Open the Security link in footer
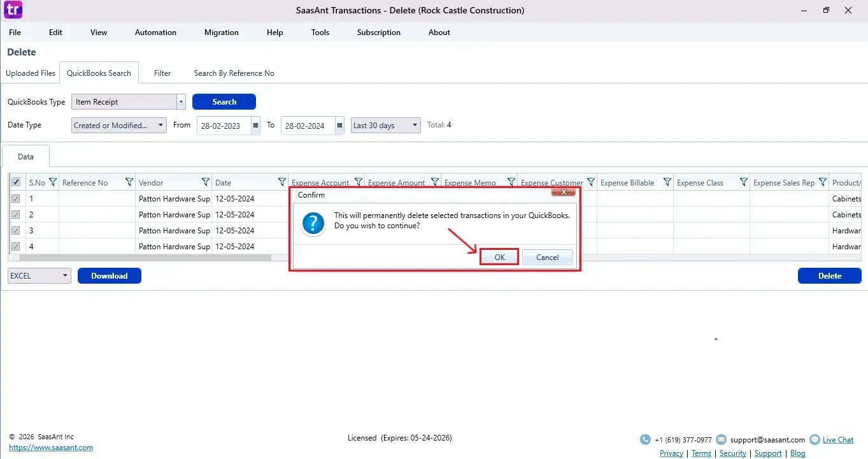Viewport: 868px width, 459px height. (x=733, y=453)
